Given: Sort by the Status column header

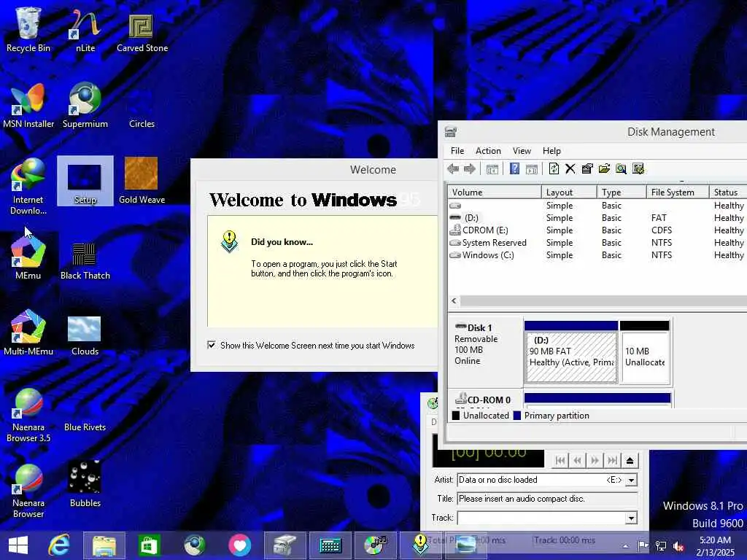Looking at the screenshot, I should click(728, 192).
